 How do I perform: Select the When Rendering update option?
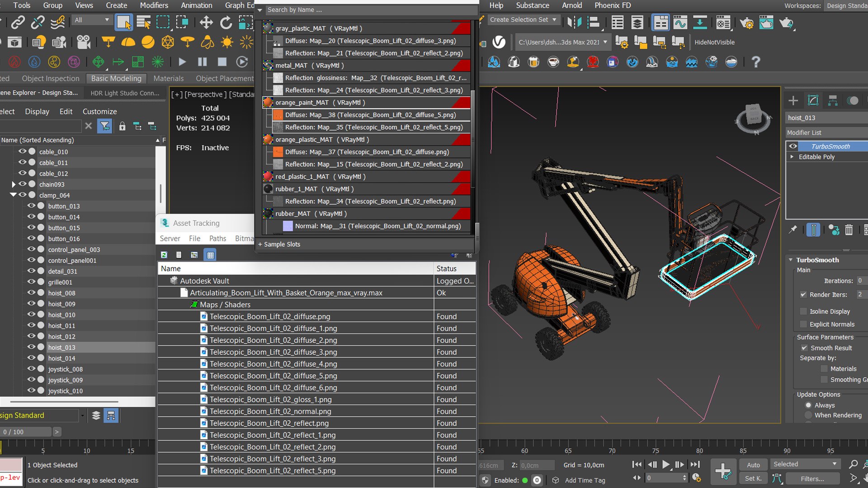point(808,415)
